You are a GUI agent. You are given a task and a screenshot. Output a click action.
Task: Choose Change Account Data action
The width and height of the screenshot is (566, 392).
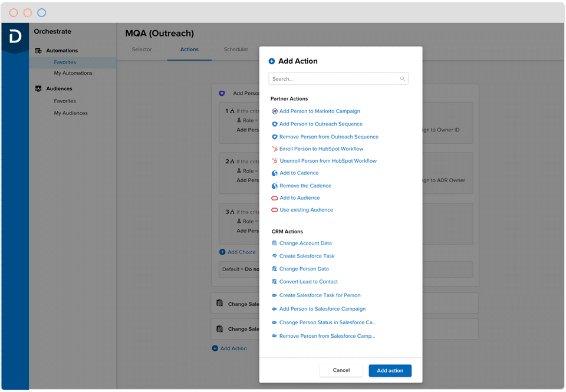[x=305, y=243]
